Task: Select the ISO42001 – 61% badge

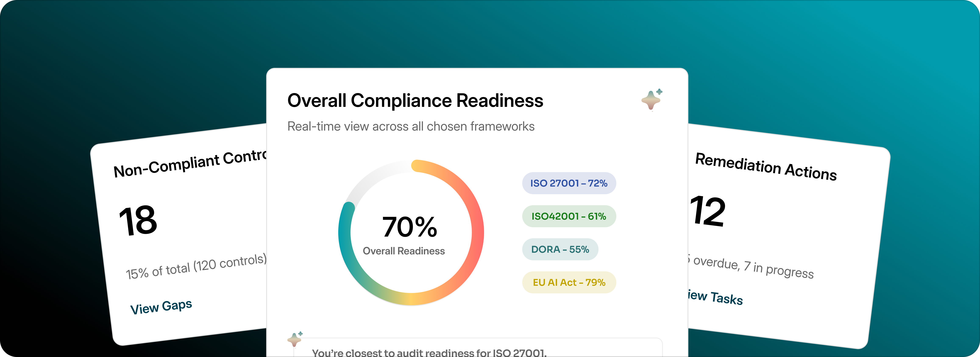Action: 569,216
